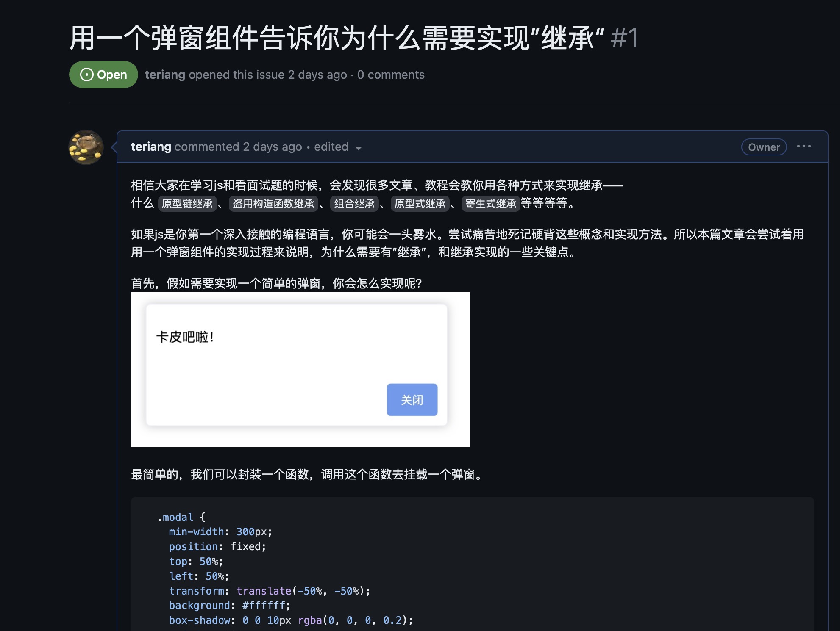The image size is (840, 631).
Task: Open the three-dot comment options menu
Action: click(804, 147)
